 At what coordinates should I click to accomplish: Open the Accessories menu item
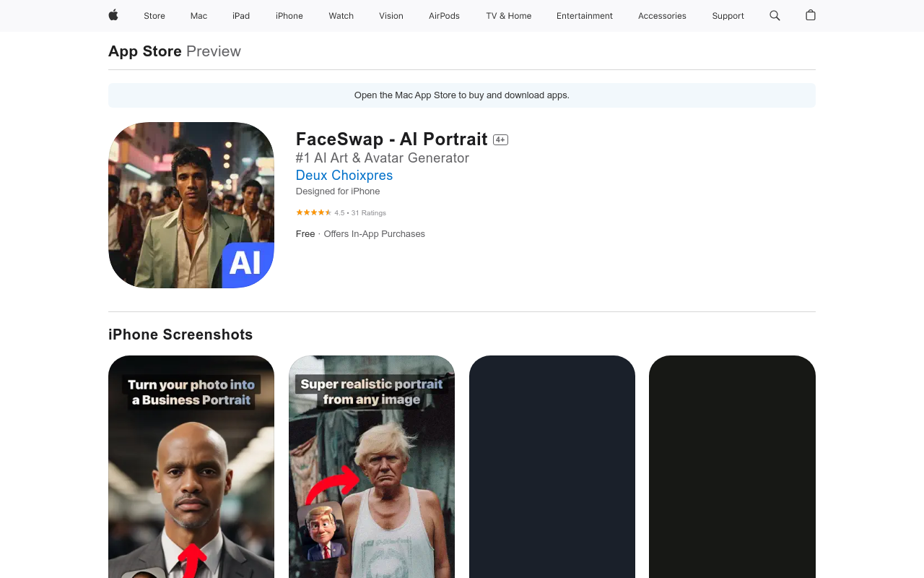point(662,16)
